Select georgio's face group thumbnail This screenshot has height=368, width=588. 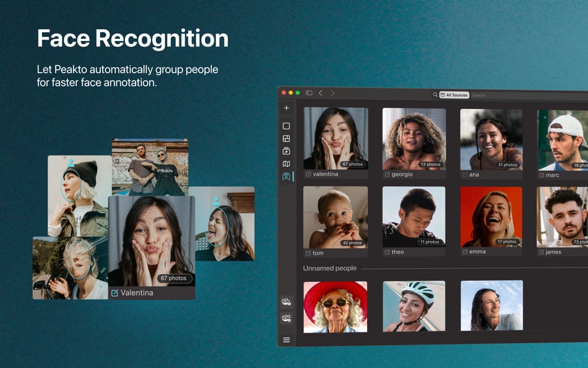click(x=413, y=138)
